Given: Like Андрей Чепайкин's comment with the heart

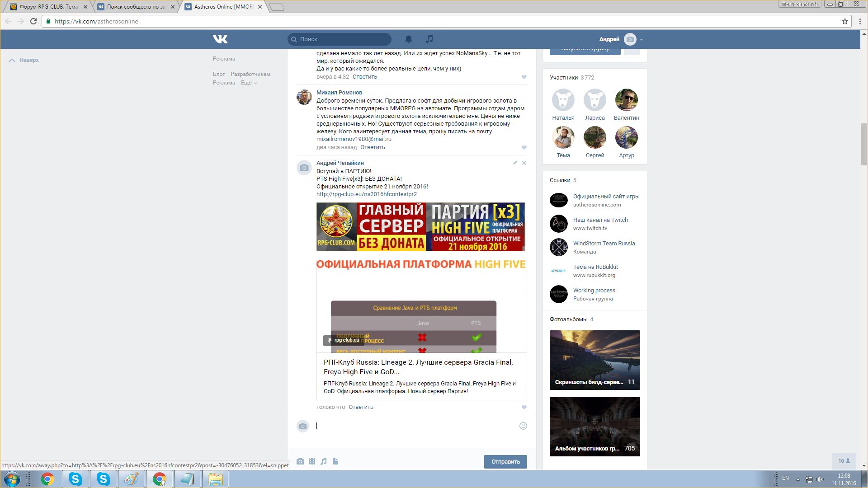Looking at the screenshot, I should 524,408.
